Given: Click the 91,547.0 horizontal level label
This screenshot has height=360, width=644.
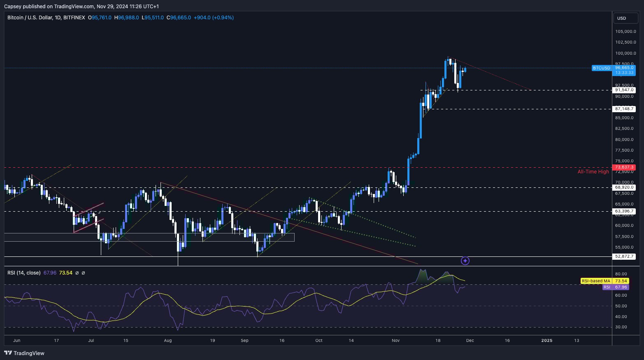Looking at the screenshot, I should (x=624, y=90).
